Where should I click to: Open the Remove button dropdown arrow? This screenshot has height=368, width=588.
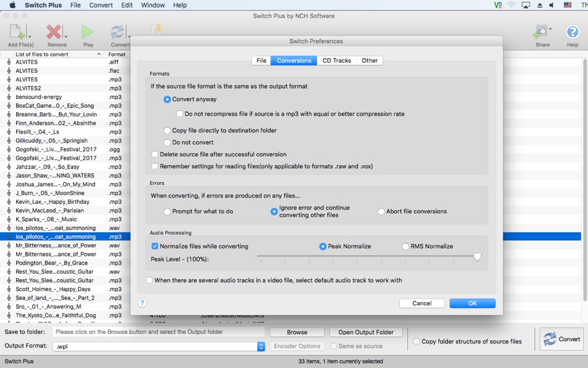66,37
